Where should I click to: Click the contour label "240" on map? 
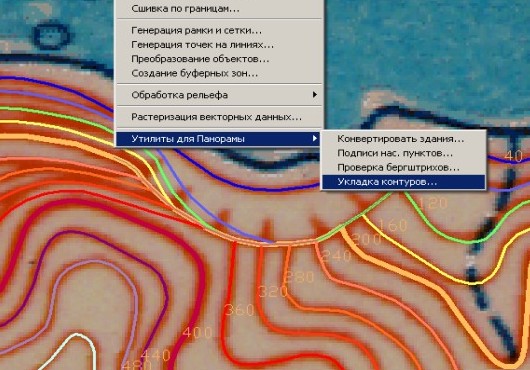336,256
